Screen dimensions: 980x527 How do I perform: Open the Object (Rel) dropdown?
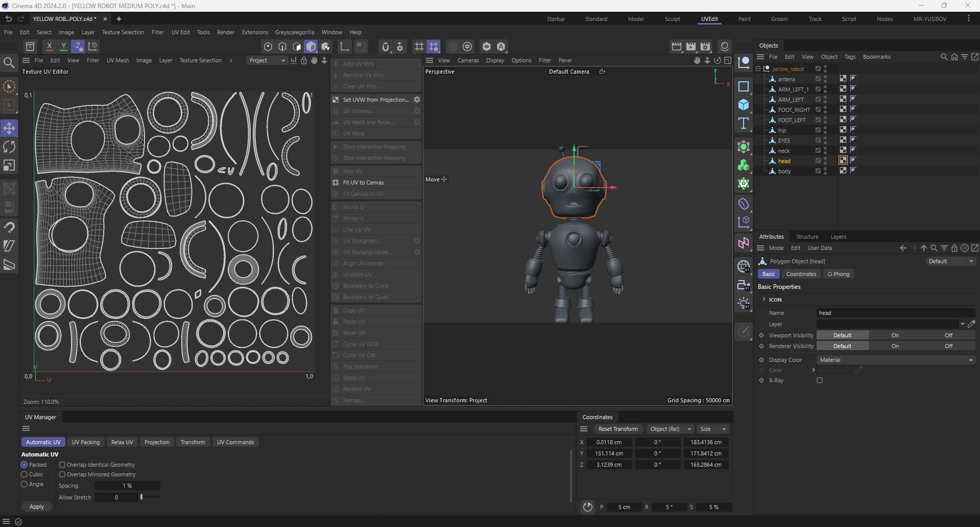(670, 429)
